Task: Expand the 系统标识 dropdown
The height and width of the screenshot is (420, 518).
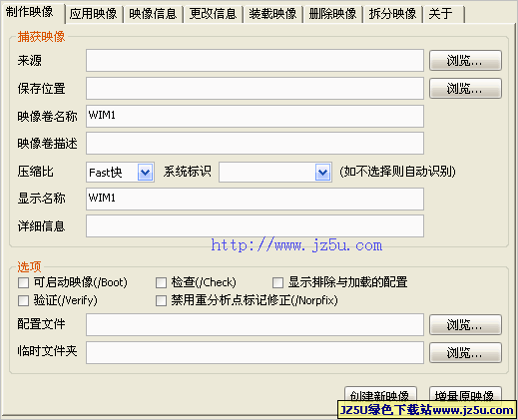Action: click(x=322, y=173)
